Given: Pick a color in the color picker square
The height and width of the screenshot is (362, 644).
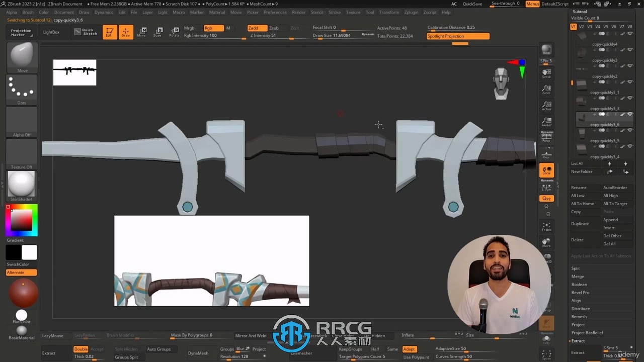Looking at the screenshot, I should pyautogui.click(x=22, y=220).
